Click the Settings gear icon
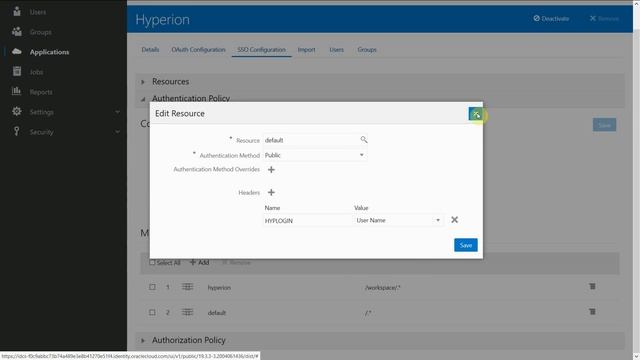 (17, 111)
